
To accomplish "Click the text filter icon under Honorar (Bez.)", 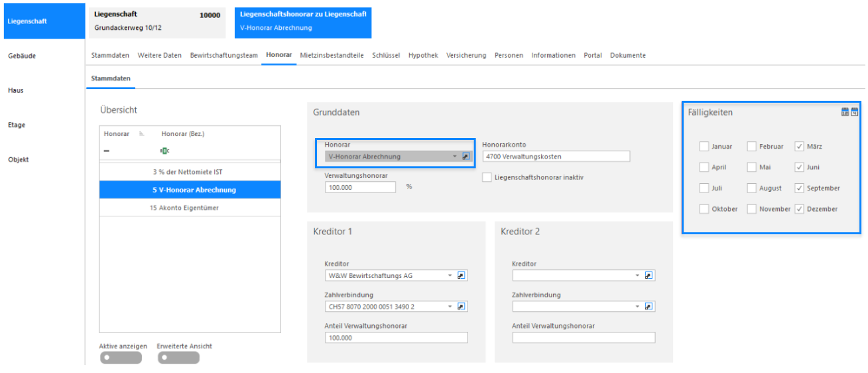I will tap(164, 151).
